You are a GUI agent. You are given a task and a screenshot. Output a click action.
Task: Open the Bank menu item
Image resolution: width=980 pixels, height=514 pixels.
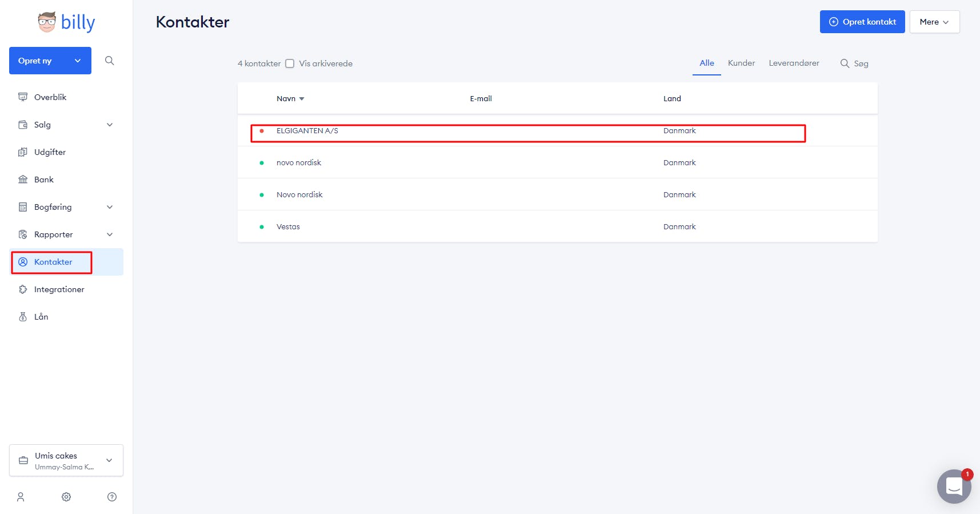[66, 180]
